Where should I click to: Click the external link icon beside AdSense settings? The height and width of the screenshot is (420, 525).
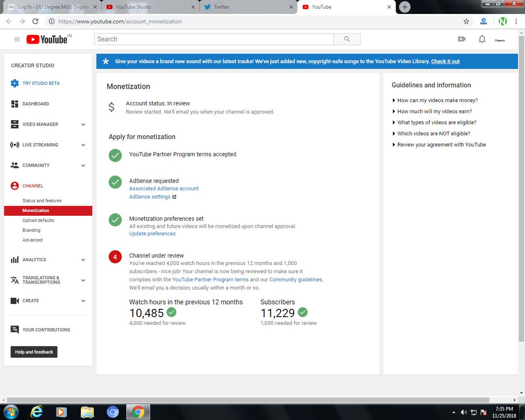point(174,197)
